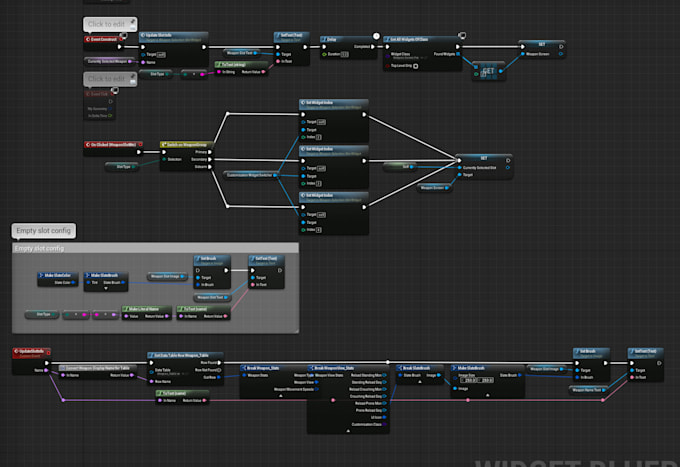Expand the Break Weapon_Stats node pins

pos(281,395)
